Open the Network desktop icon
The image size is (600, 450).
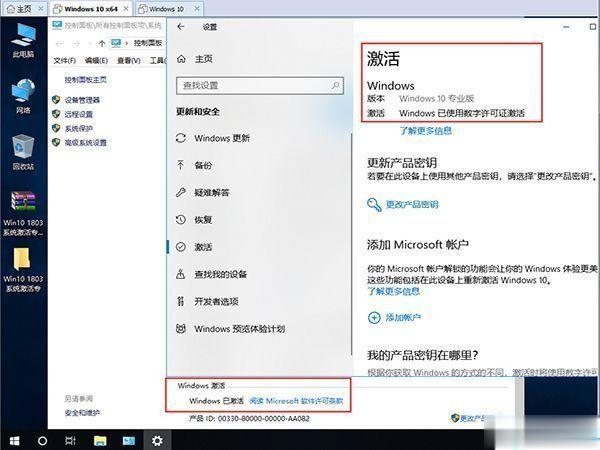(23, 96)
